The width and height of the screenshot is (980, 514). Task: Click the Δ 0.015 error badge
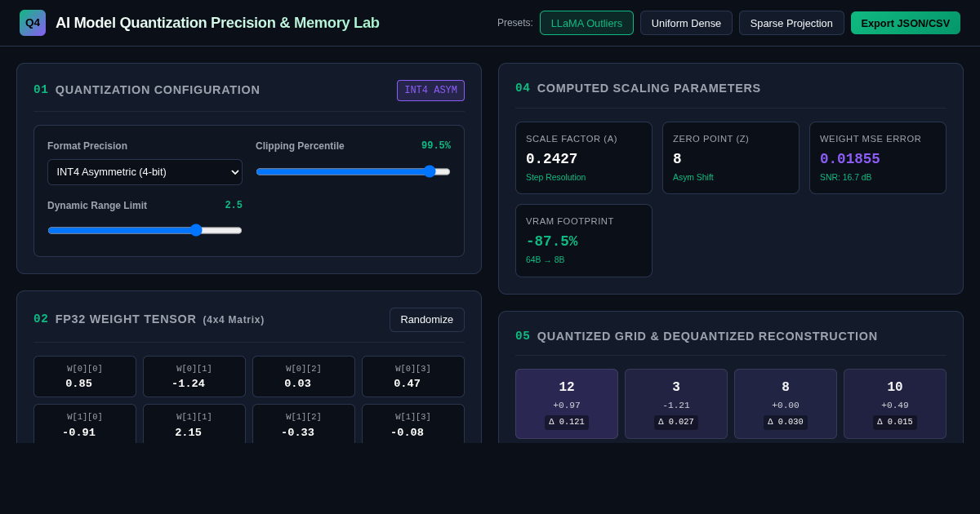[x=895, y=423]
